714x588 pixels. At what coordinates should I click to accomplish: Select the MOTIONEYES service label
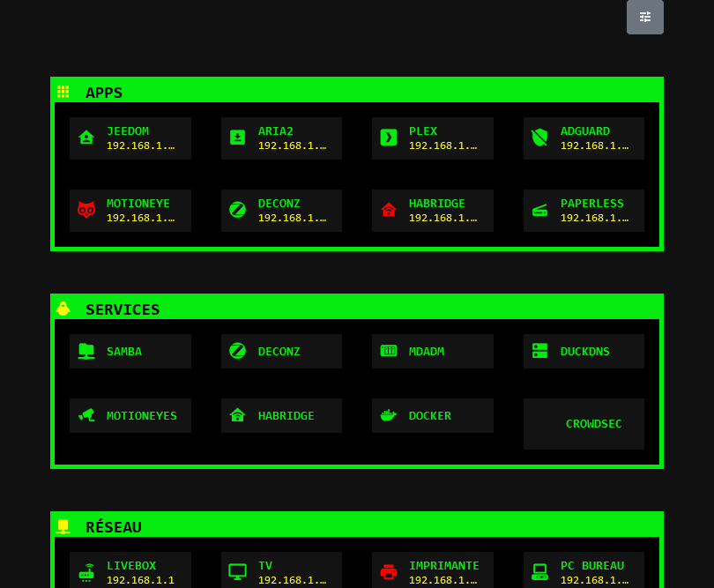click(x=142, y=415)
